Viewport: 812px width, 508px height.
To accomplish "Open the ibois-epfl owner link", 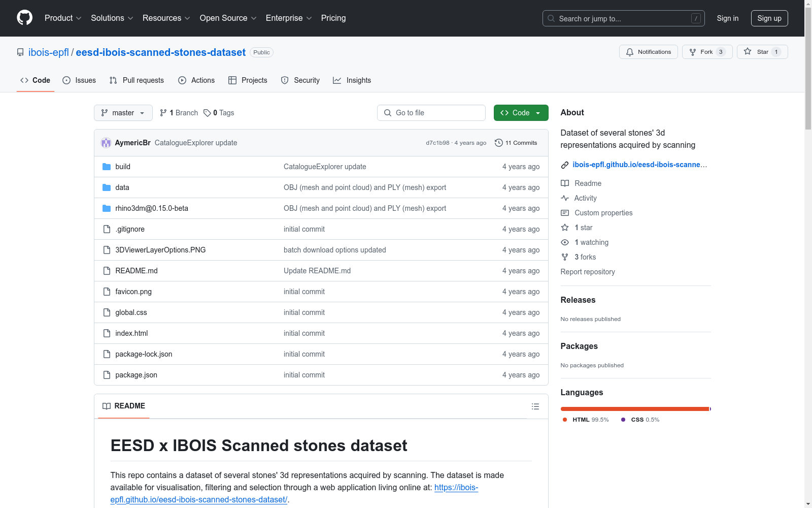I will tap(49, 52).
